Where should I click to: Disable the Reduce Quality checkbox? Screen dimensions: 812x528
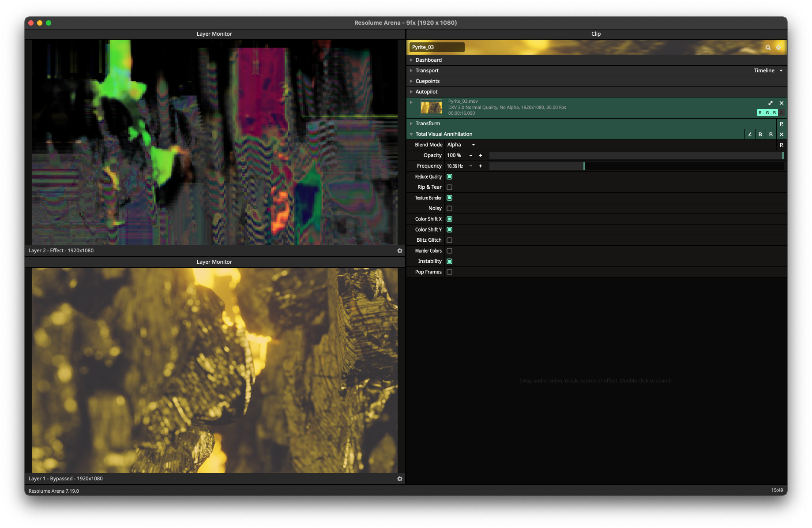coord(449,177)
